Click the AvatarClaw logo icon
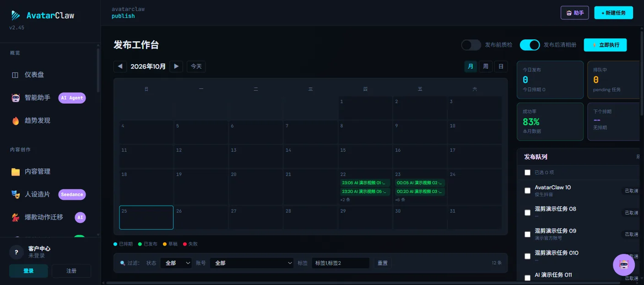The width and height of the screenshot is (644, 285). pos(16,15)
